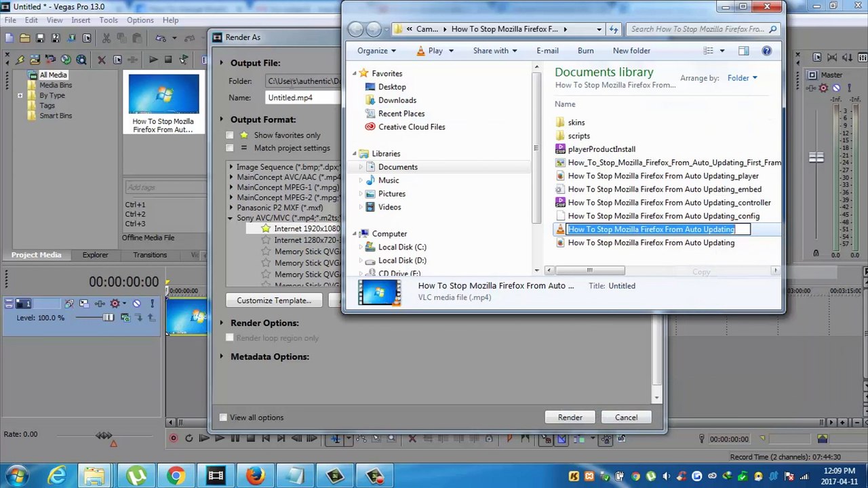Click the Extract Audio from CD icon
This screenshot has height=488, width=868.
click(x=66, y=60)
